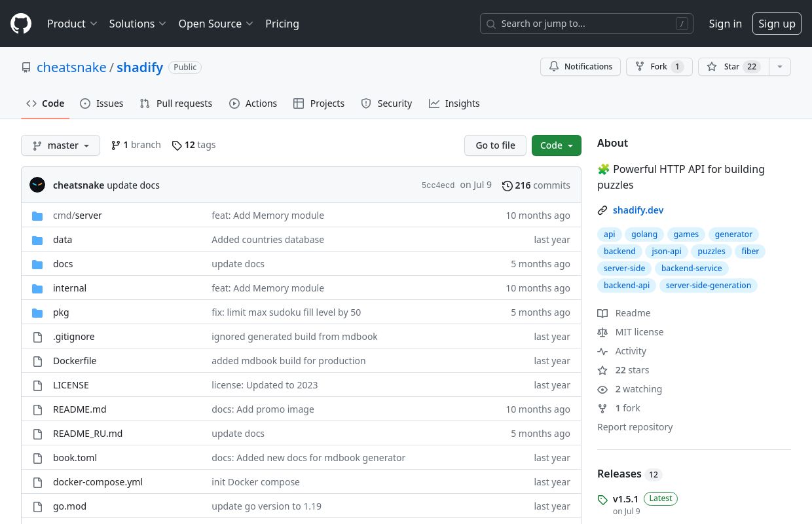Image resolution: width=812 pixels, height=524 pixels.
Task: Click the pulse icon beside Activity
Action: pos(602,351)
